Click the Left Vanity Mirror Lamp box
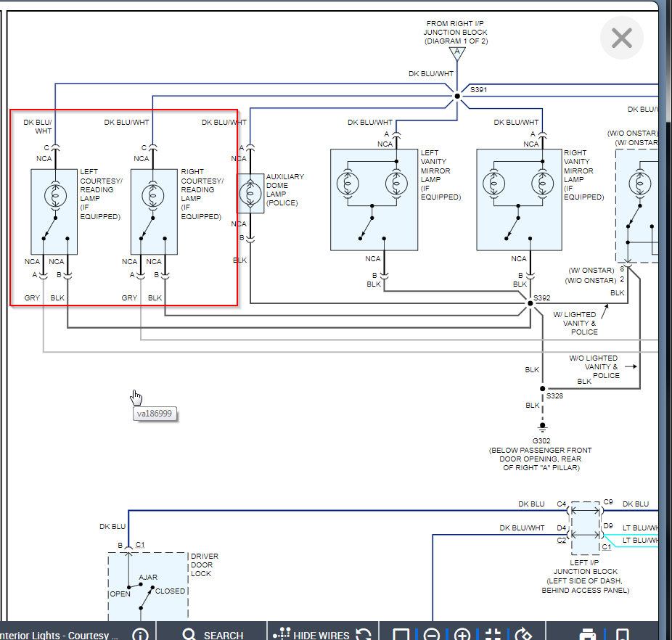This screenshot has width=672, height=640. [x=374, y=200]
